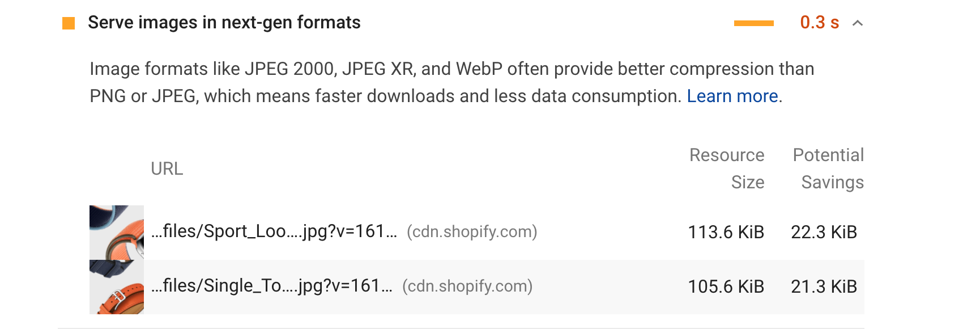The image size is (980, 329).
Task: Select the 113.6 KiB resource size value
Action: pos(726,232)
